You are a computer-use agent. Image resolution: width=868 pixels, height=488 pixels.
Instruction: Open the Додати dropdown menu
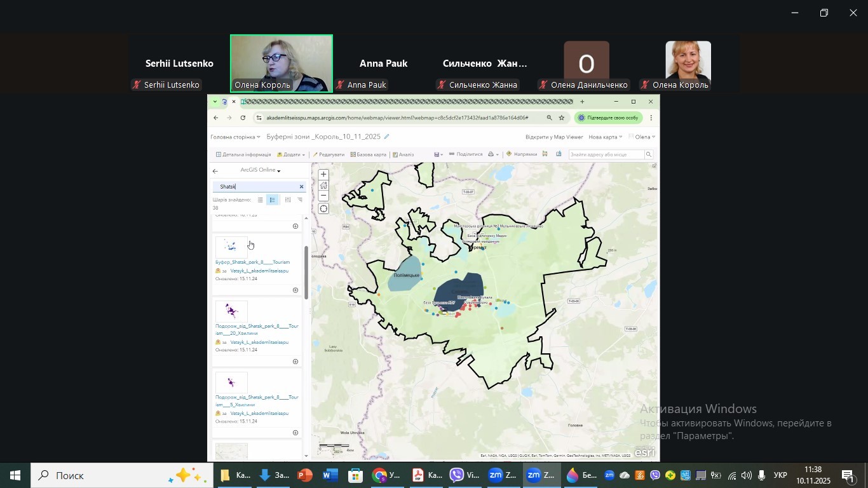291,154
